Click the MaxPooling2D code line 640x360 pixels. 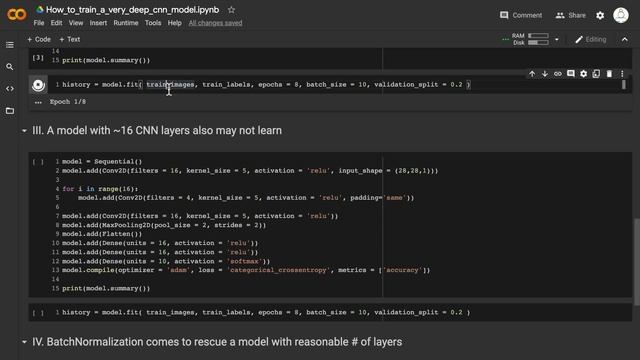tap(164, 225)
